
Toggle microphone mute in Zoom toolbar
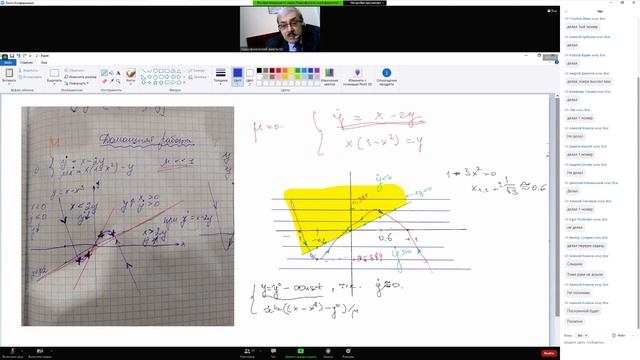pos(13,351)
